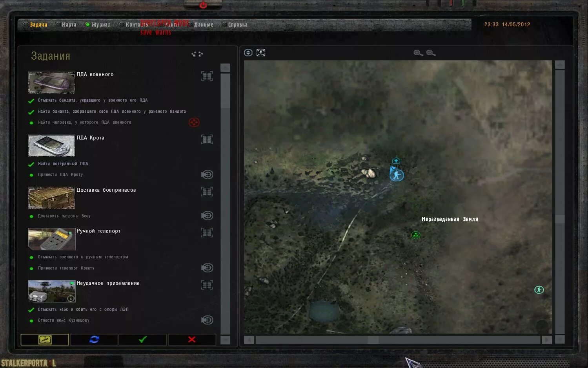The height and width of the screenshot is (368, 588).
Task: Click the map horizontal scroll-right arrow
Action: point(547,340)
